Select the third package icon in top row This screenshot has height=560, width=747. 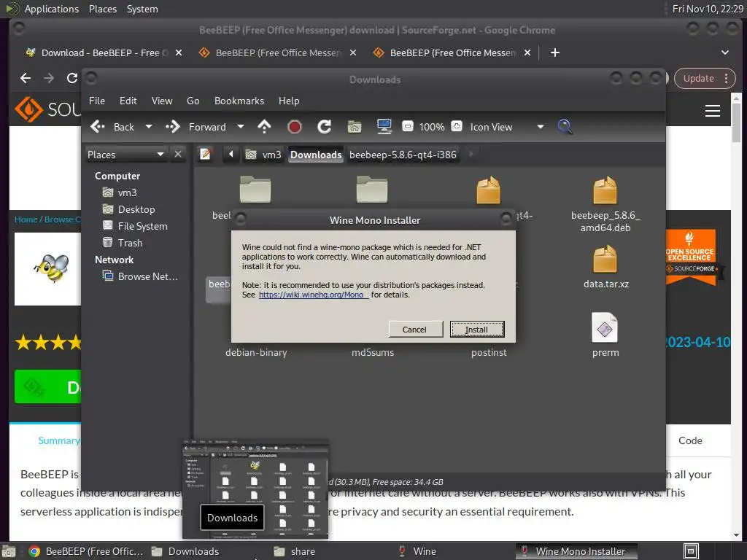488,190
